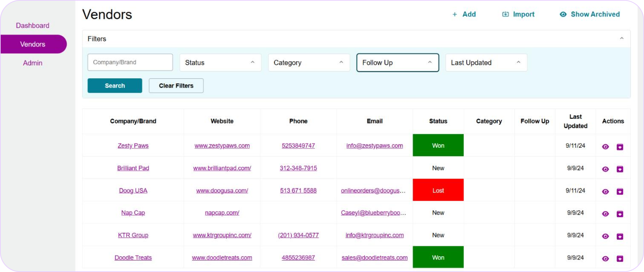Open the Status filter dropdown
644x272 pixels.
(220, 63)
